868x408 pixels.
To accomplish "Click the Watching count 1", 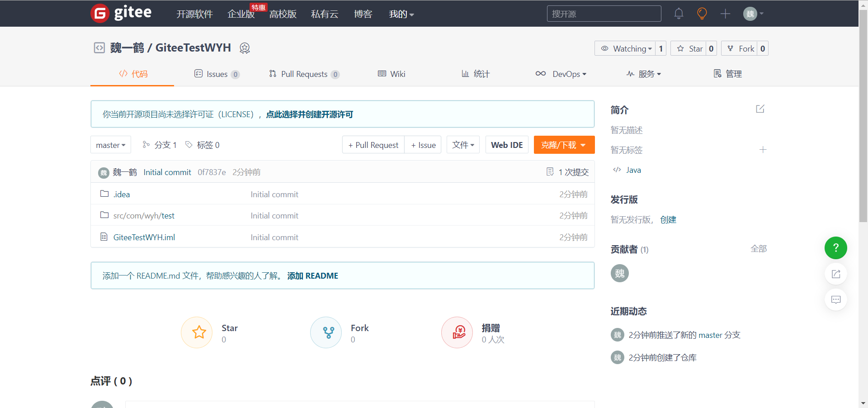I will point(661,48).
